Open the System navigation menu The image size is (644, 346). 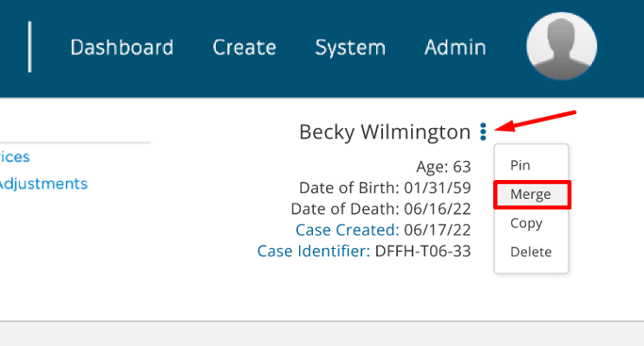(350, 48)
